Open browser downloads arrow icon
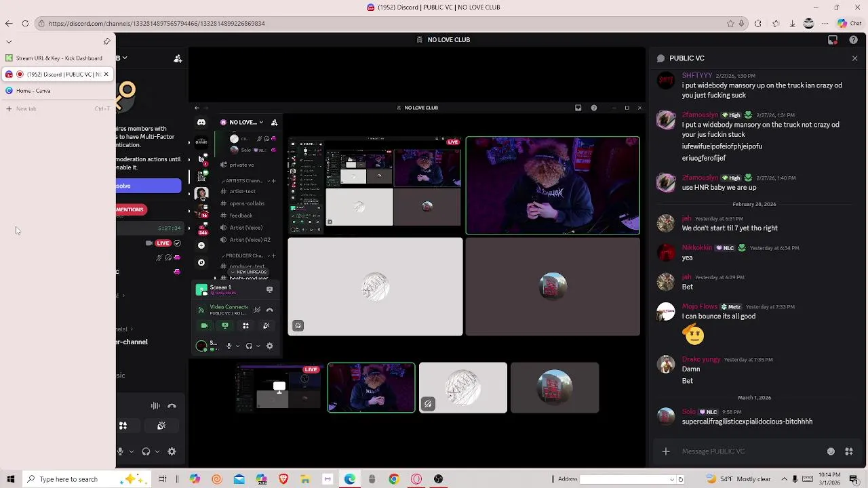This screenshot has width=868, height=488. tap(792, 23)
